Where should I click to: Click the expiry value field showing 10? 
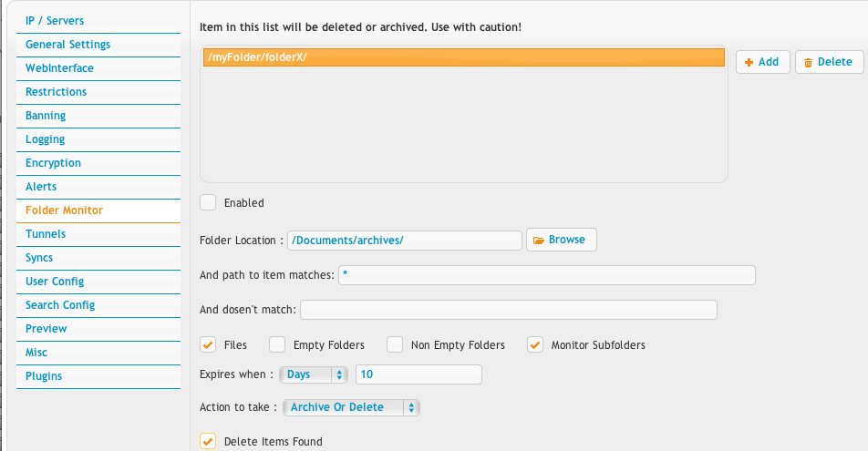(x=419, y=374)
